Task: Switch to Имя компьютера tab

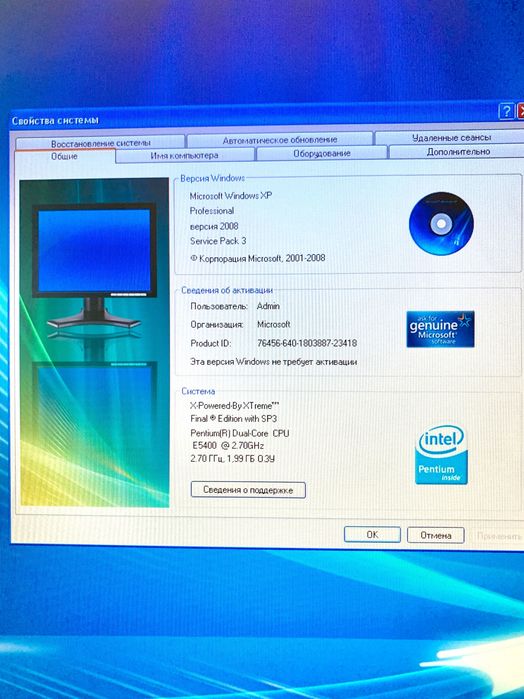Action: [185, 155]
